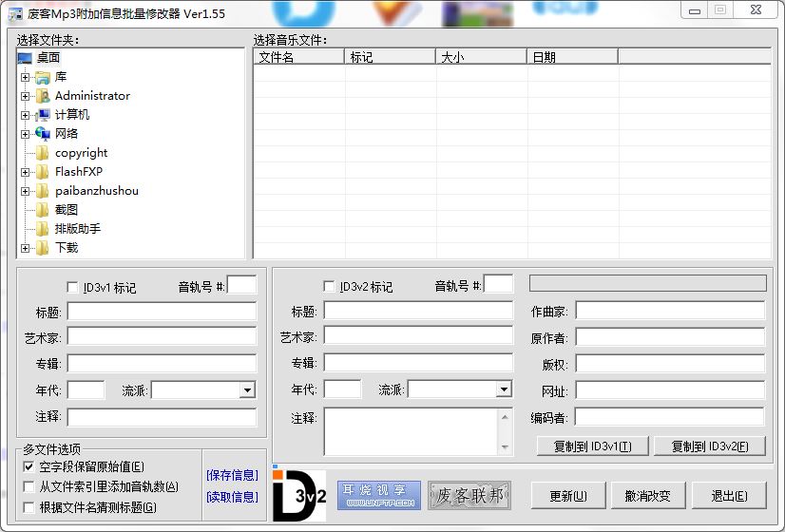Enable the ID3v1 标记 checkbox
785x532 pixels.
coord(73,287)
